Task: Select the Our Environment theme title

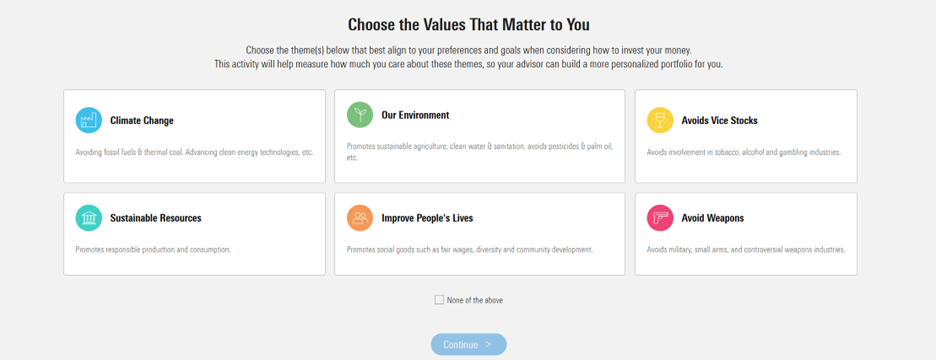Action: [x=415, y=115]
